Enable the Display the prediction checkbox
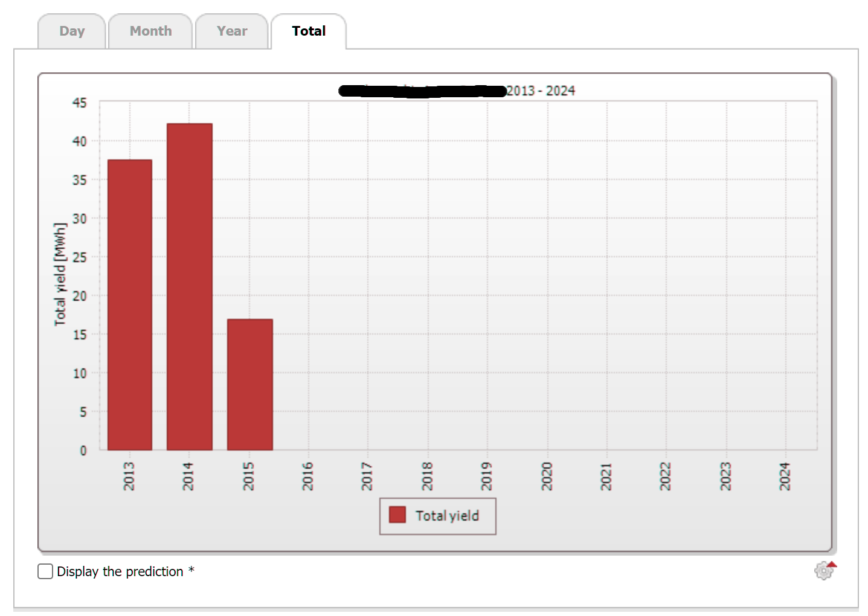Screen dimensions: 868x616 [x=45, y=571]
